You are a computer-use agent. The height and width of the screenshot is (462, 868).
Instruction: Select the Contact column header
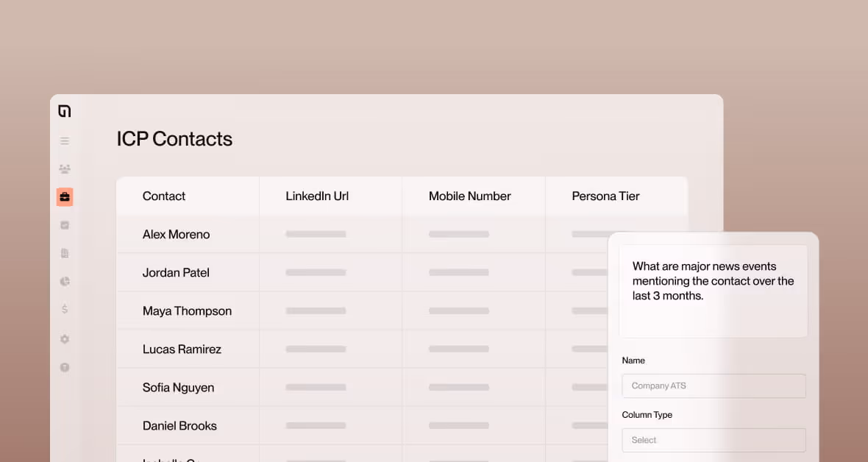(163, 196)
